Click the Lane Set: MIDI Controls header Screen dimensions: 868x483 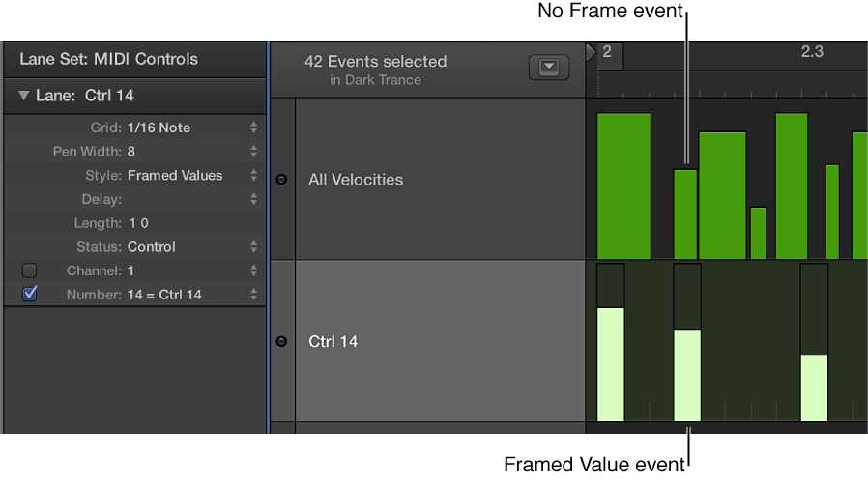[x=108, y=59]
